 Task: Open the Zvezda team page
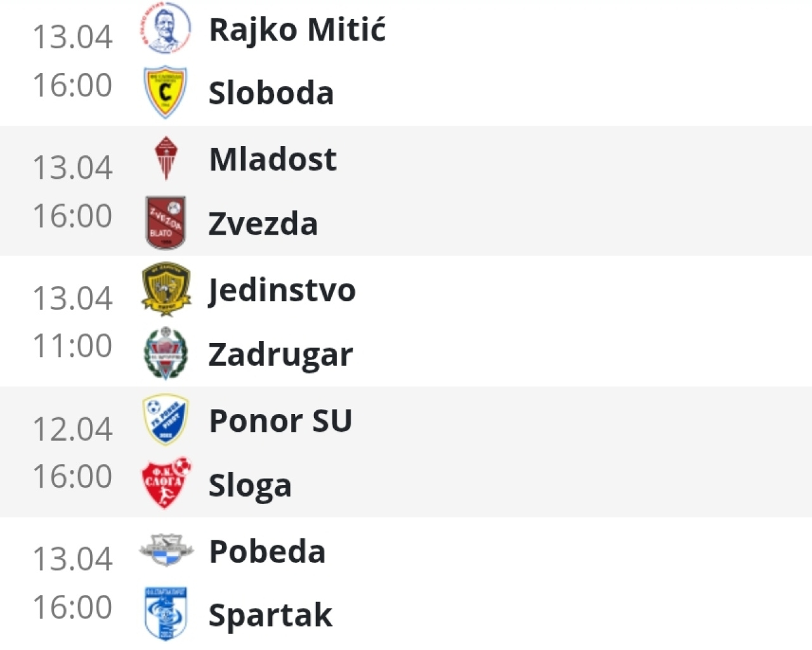[263, 224]
